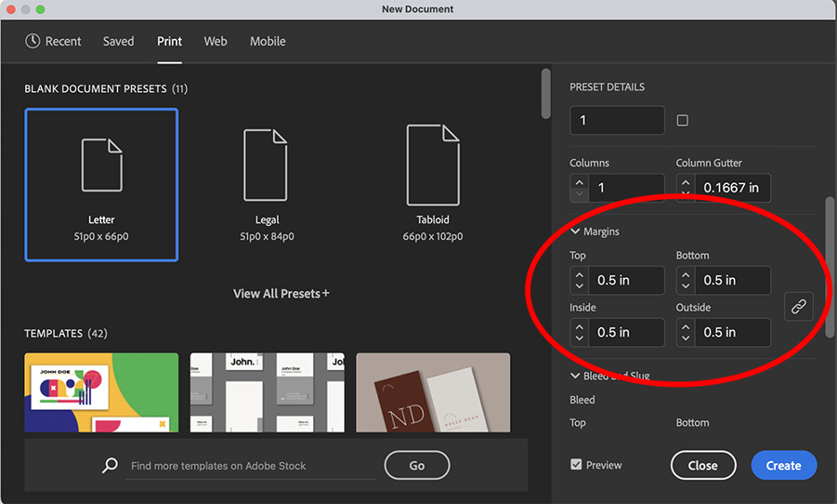Choose the Tabloid document preset
837x504 pixels.
pos(433,185)
